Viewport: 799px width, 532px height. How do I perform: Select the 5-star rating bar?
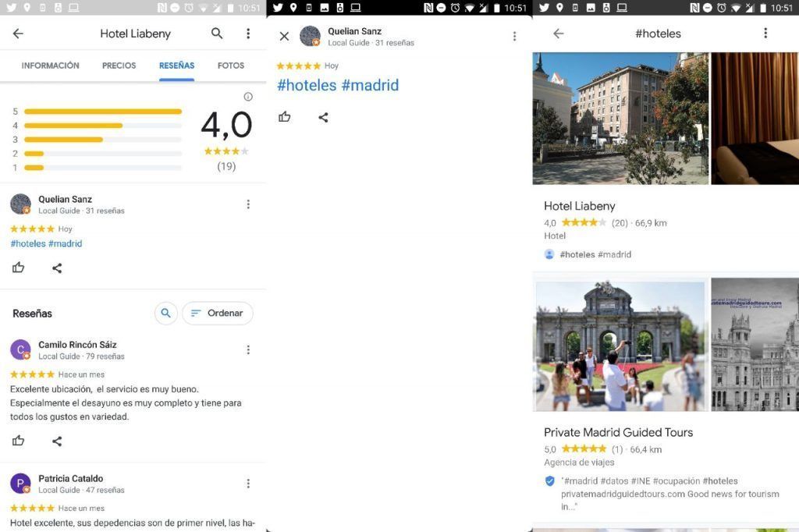coord(103,111)
